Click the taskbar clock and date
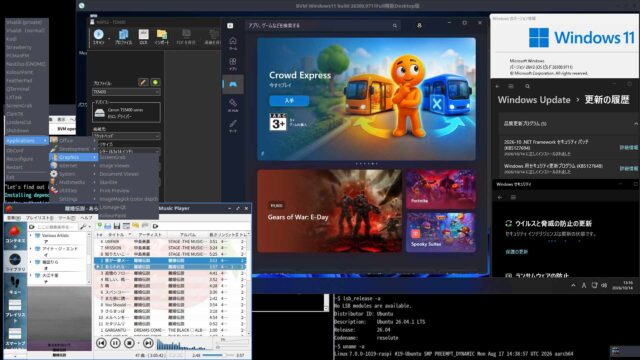 click(x=622, y=285)
